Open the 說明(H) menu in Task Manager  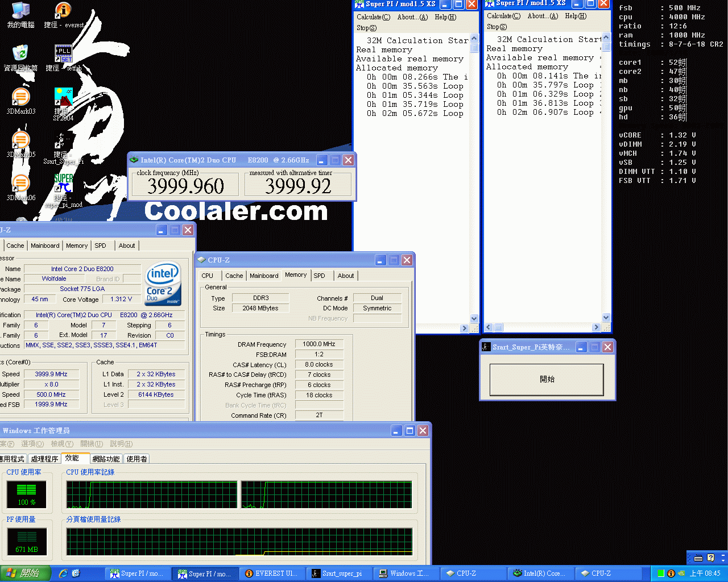[x=121, y=444]
